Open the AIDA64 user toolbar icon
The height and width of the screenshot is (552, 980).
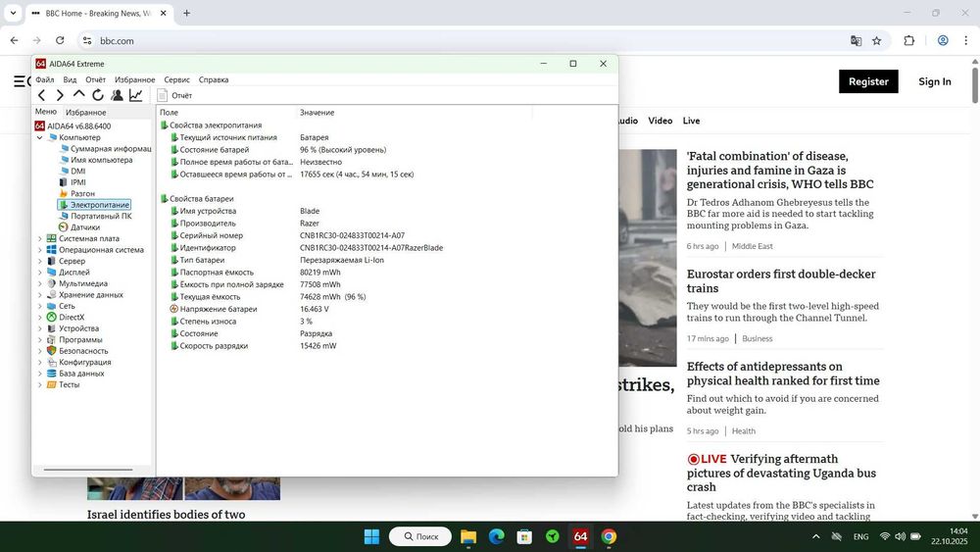(117, 95)
